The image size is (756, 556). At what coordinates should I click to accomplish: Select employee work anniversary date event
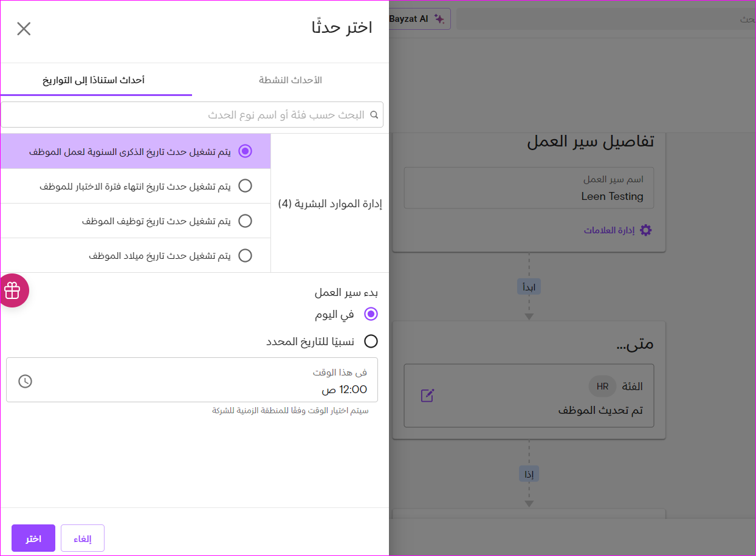tap(245, 151)
